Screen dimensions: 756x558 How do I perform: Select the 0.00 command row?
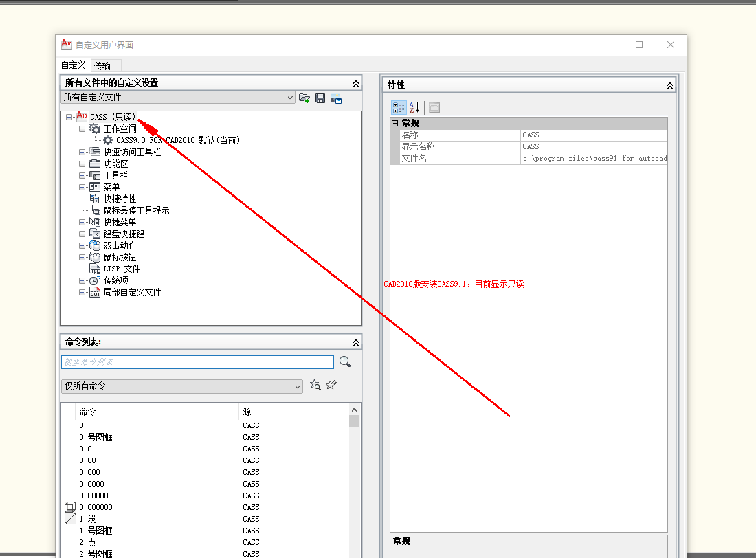click(87, 460)
